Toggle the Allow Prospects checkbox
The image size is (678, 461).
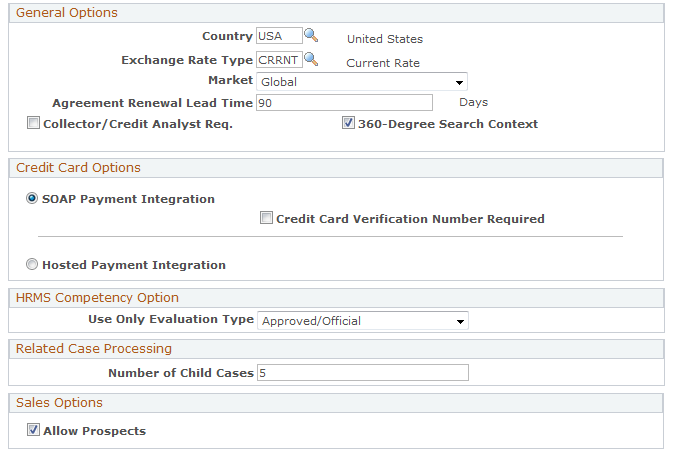click(x=33, y=430)
